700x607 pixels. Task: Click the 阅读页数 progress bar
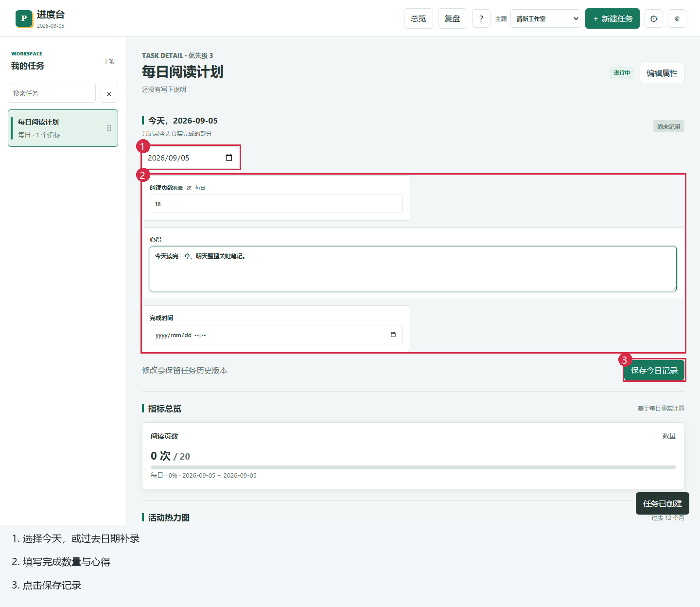413,467
